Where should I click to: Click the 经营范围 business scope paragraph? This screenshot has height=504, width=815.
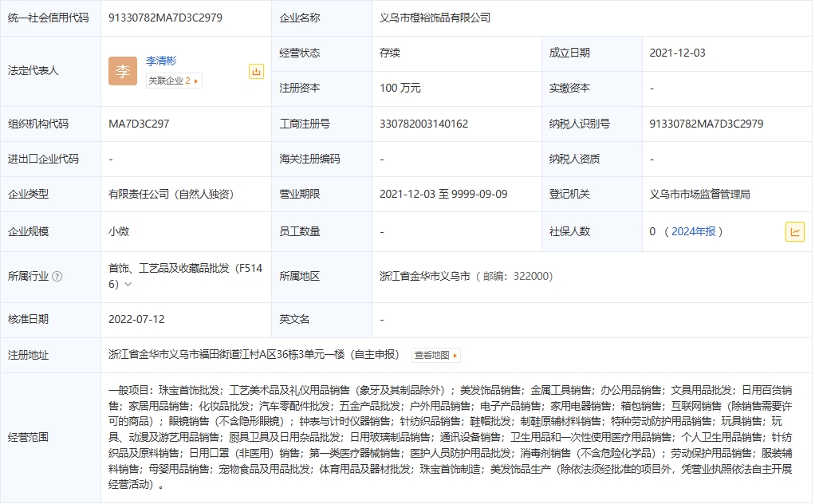450,437
